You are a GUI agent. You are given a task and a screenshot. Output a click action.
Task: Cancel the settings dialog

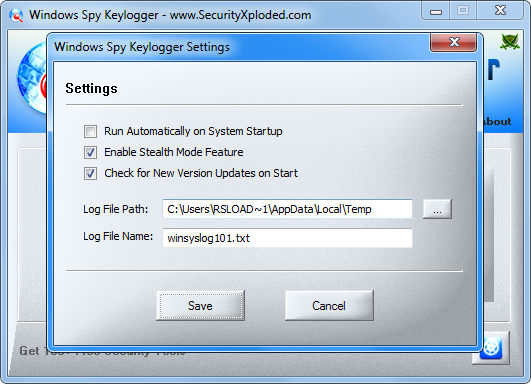[x=329, y=305]
